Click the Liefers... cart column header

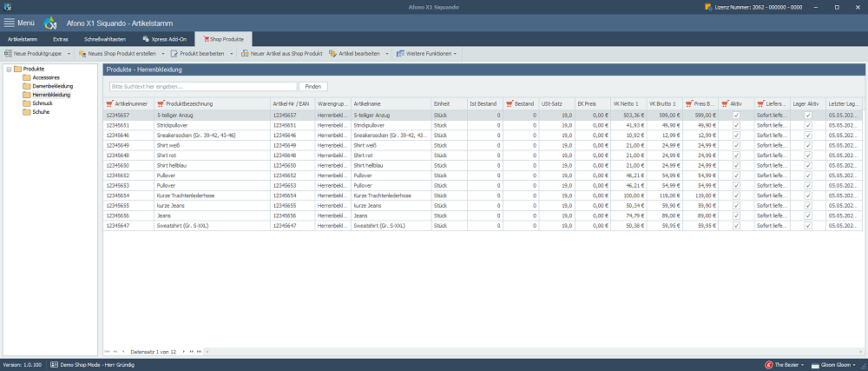tap(773, 103)
